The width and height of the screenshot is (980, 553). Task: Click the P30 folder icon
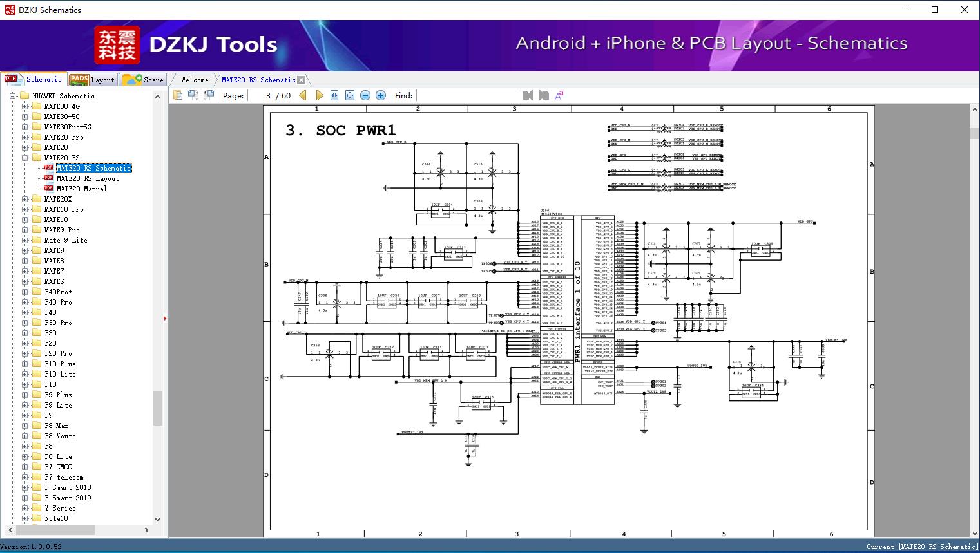coord(37,333)
